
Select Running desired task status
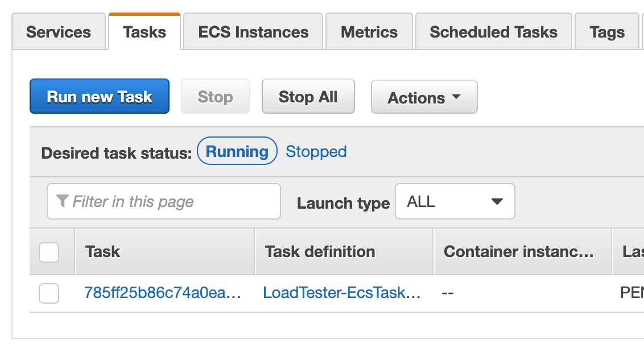click(237, 151)
